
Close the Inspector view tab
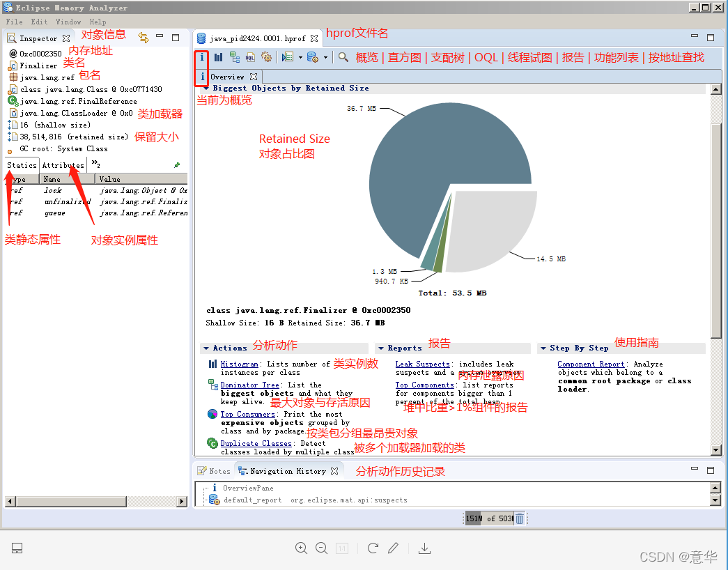[x=66, y=38]
